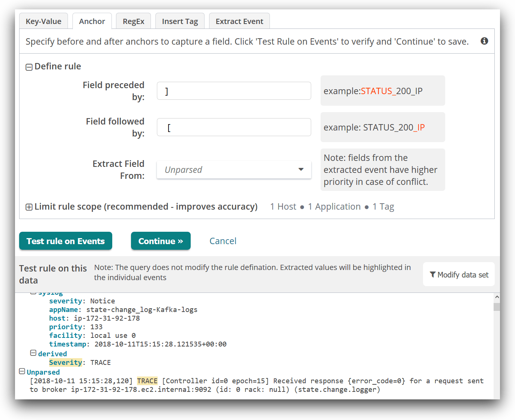Click the Field preceded by input
Image resolution: width=515 pixels, height=420 pixels.
pyautogui.click(x=233, y=91)
